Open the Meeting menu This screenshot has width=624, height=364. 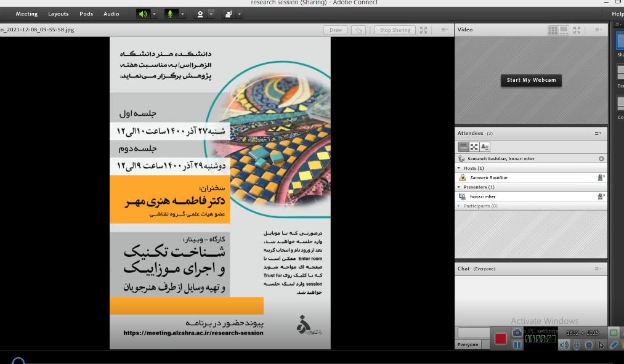pos(26,14)
